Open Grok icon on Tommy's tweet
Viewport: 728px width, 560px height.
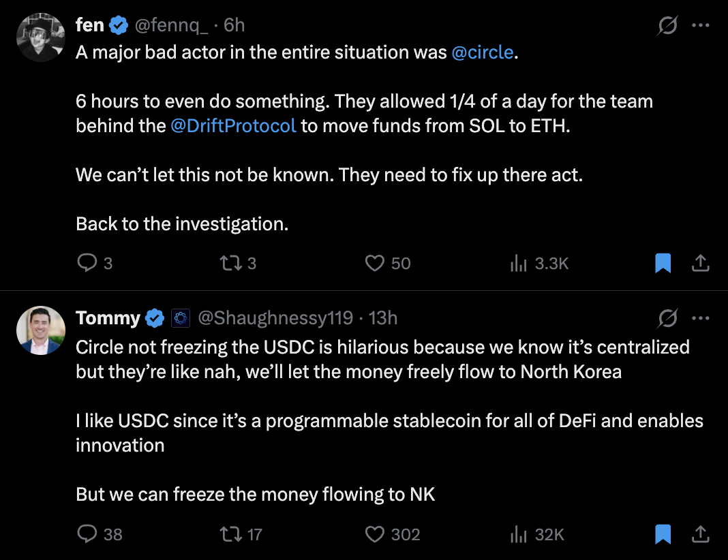pos(667,317)
